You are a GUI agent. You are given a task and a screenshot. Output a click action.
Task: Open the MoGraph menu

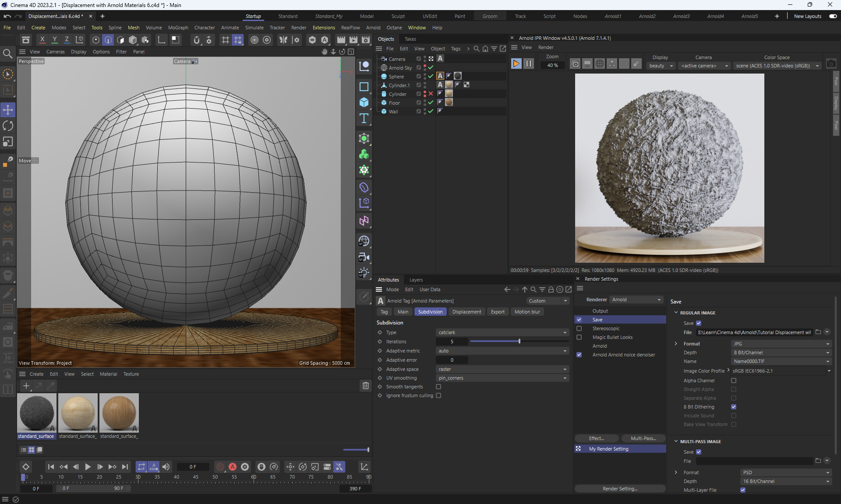click(x=178, y=28)
